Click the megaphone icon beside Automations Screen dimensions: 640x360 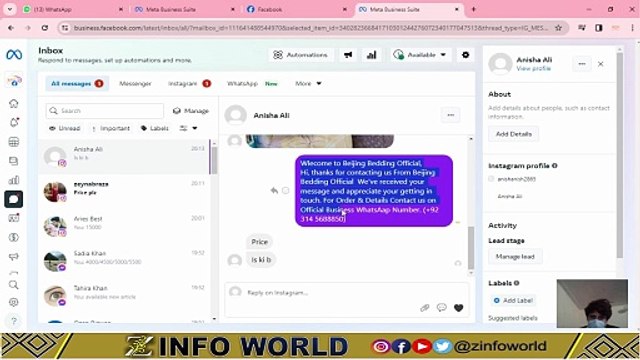point(348,55)
